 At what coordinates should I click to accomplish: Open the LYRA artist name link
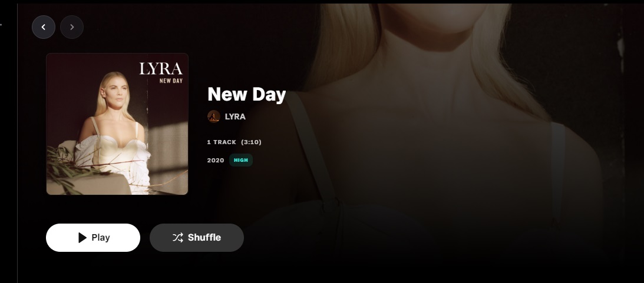(235, 116)
